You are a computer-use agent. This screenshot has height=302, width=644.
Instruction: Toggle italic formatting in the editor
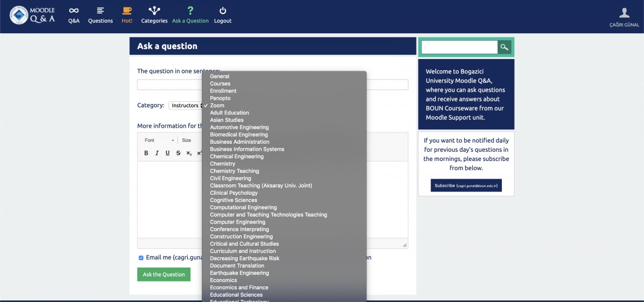click(157, 153)
